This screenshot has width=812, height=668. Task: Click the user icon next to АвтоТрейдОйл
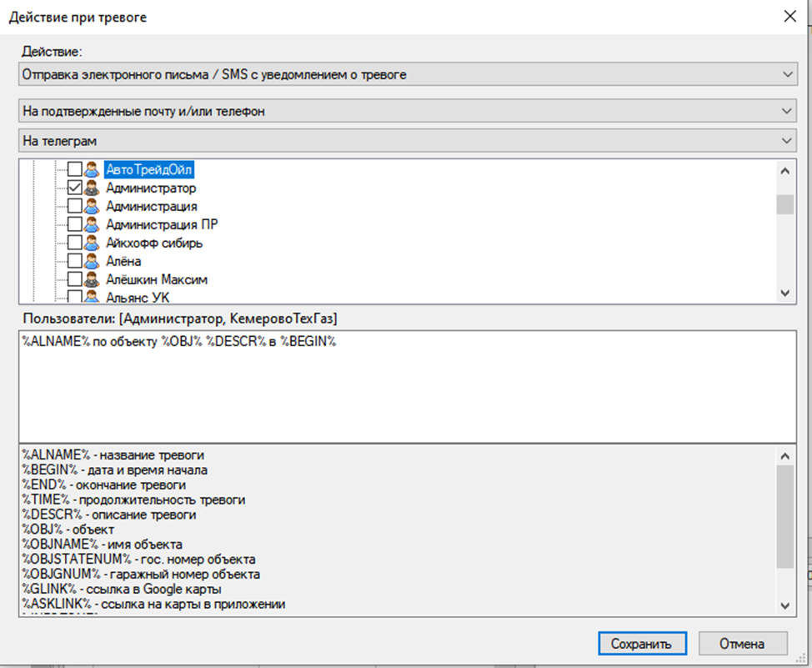(x=92, y=170)
